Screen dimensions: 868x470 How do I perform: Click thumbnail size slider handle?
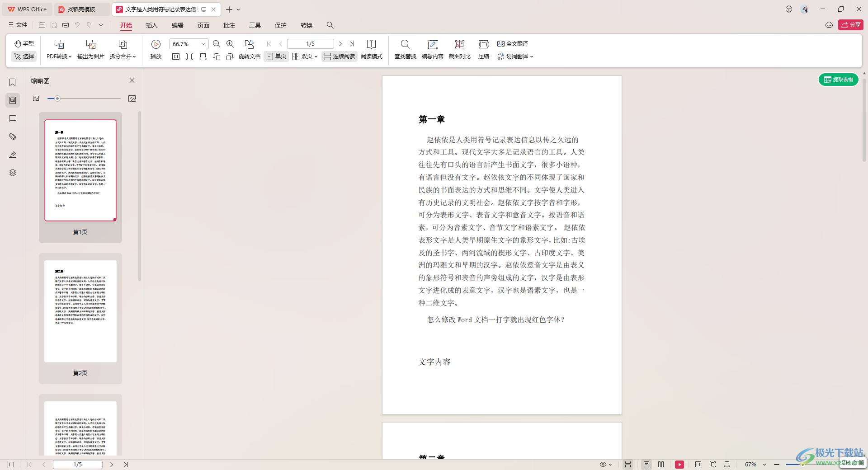point(57,99)
